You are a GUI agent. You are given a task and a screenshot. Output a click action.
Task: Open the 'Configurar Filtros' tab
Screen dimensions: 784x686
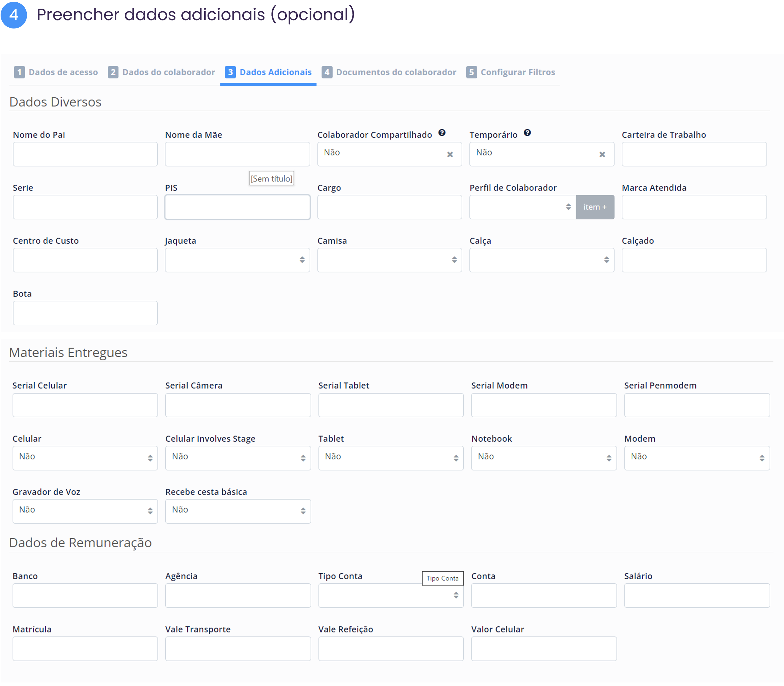(511, 72)
